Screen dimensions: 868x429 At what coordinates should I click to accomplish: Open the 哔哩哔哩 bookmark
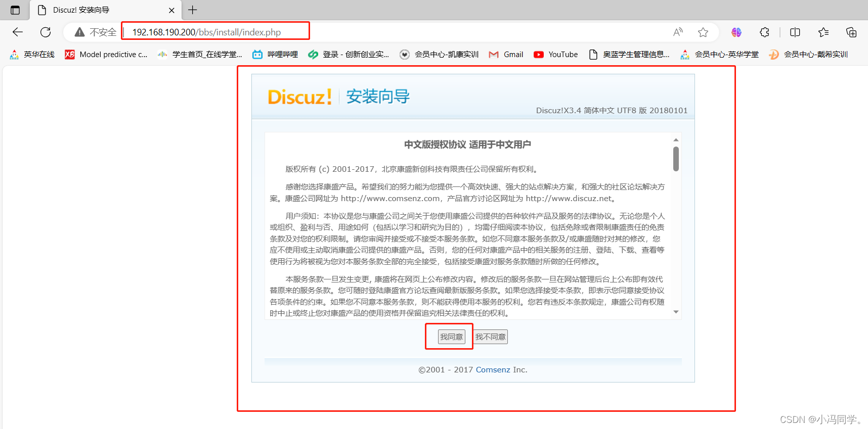(275, 55)
